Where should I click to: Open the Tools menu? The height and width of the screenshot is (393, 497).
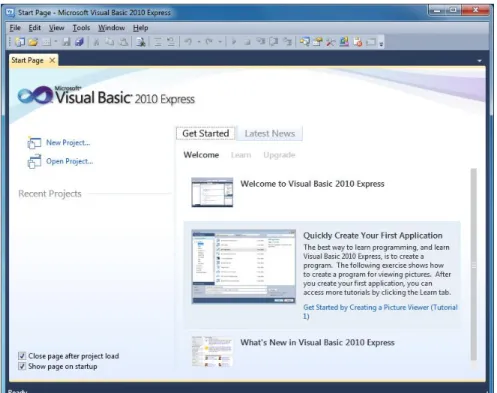(81, 28)
